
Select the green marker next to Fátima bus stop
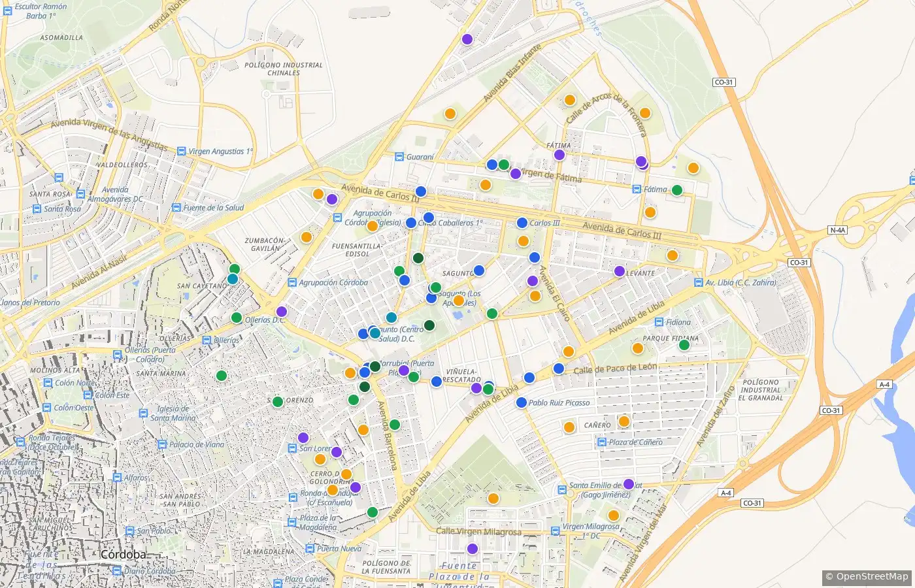click(677, 190)
